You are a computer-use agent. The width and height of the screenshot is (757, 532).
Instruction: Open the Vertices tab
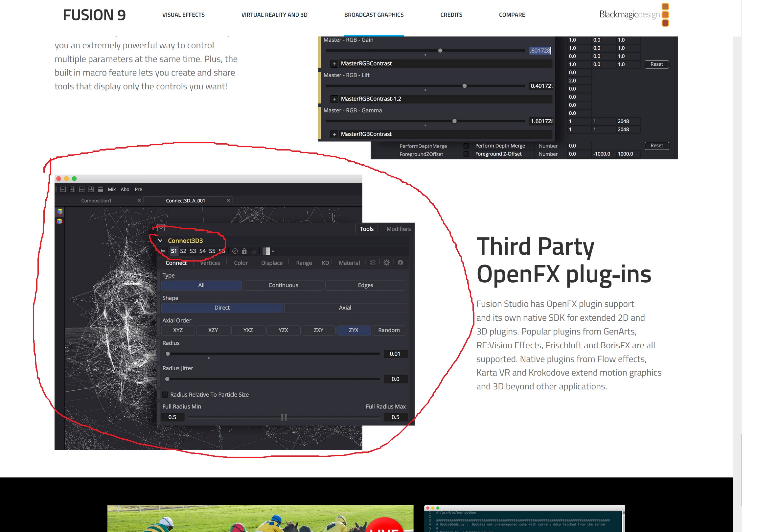210,263
